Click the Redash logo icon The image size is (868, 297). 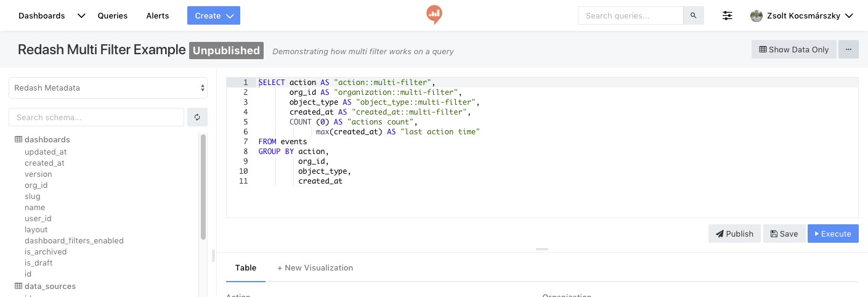(434, 15)
